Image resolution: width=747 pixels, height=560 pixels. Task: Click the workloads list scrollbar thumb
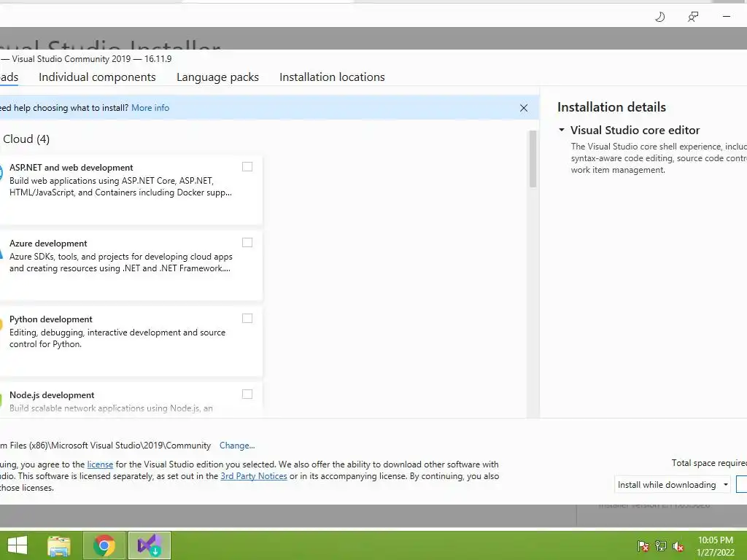[x=533, y=158]
